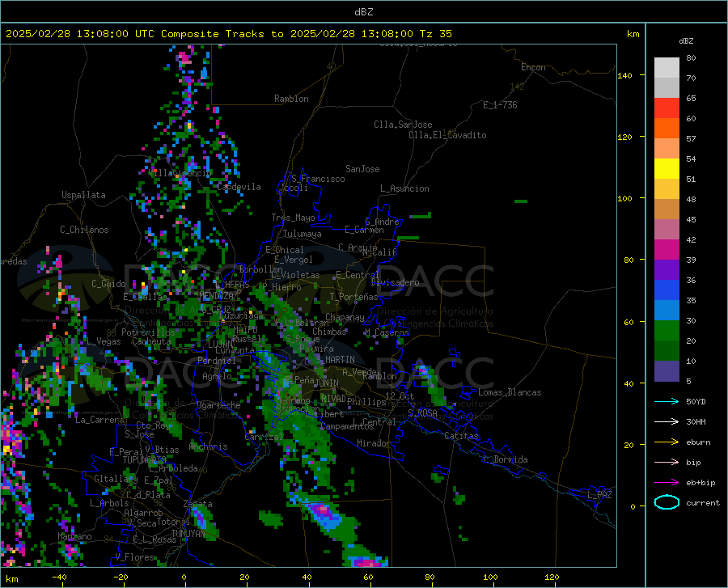Viewport: 728px width, 588px height.
Task: Click the 'S_Francisco' map label
Action: click(318, 179)
